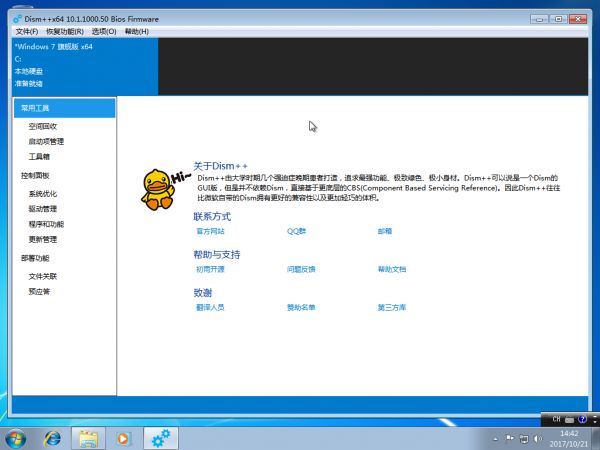Click the 控制面板 section header

[x=35, y=176]
